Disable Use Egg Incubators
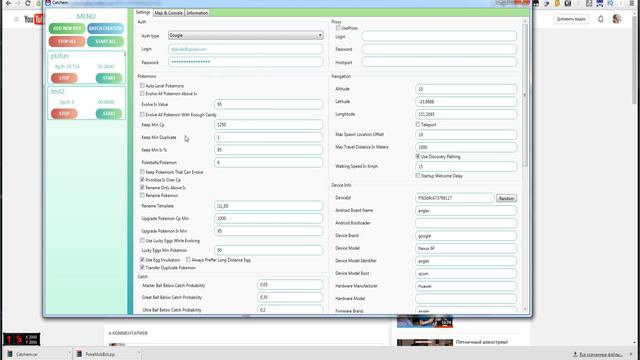The height and width of the screenshot is (360, 640). pos(142,260)
